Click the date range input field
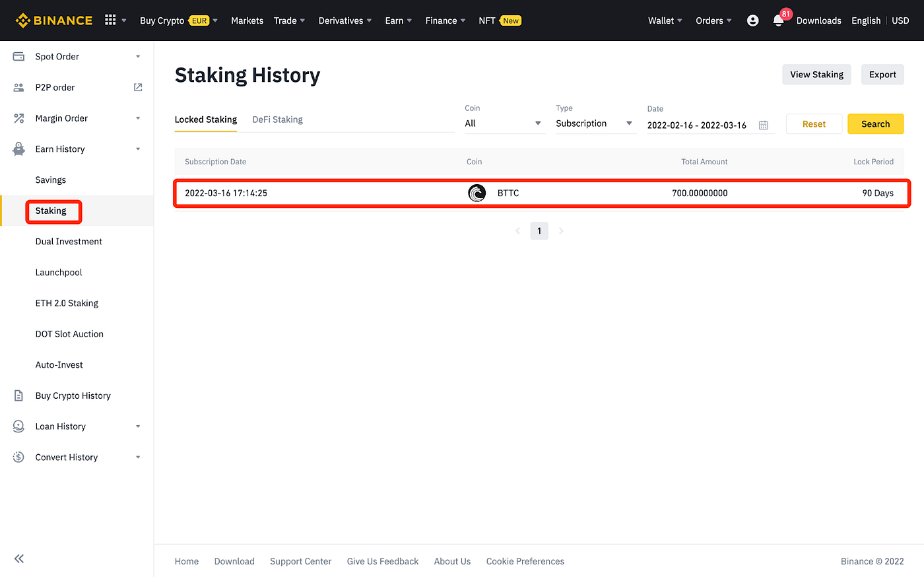Image resolution: width=924 pixels, height=577 pixels. click(x=697, y=125)
